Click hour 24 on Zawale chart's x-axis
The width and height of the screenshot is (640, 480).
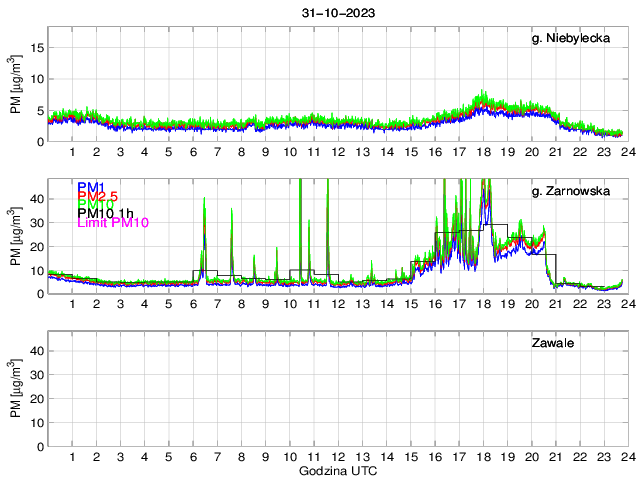point(626,457)
